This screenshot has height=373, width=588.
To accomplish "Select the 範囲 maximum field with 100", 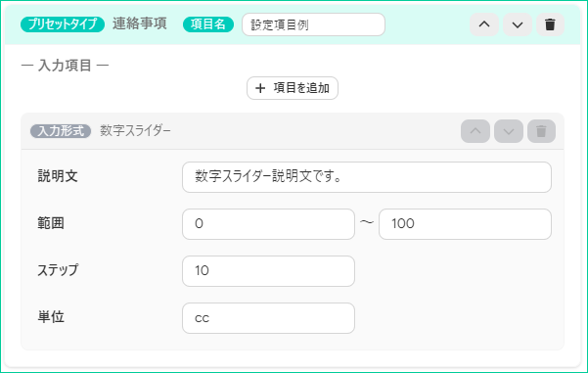I will click(465, 224).
